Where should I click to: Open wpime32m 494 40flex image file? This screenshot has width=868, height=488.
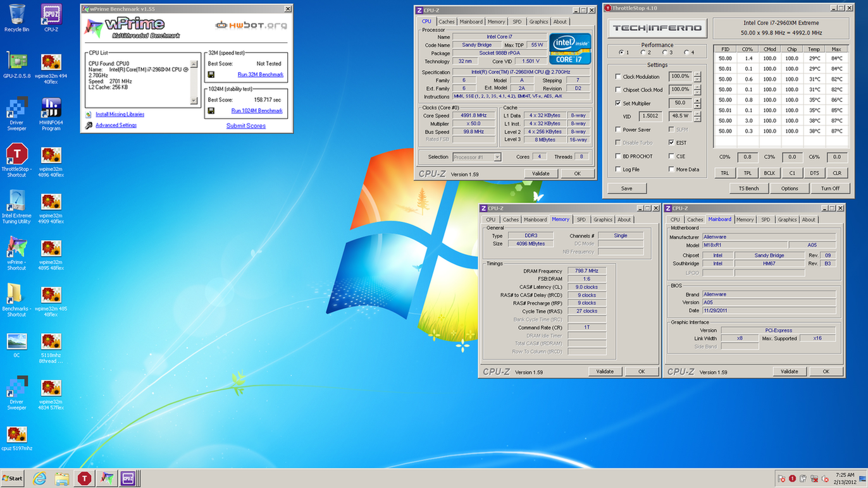(x=51, y=69)
